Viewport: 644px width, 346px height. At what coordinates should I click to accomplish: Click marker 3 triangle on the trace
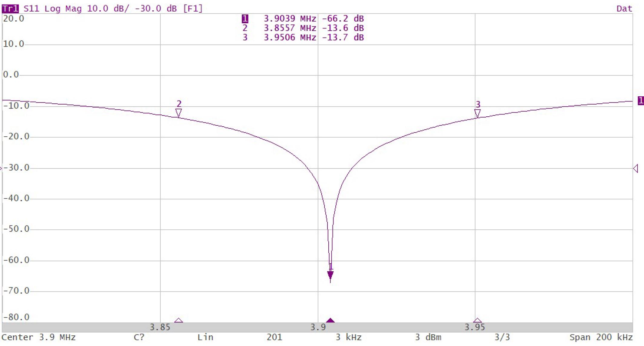(477, 113)
